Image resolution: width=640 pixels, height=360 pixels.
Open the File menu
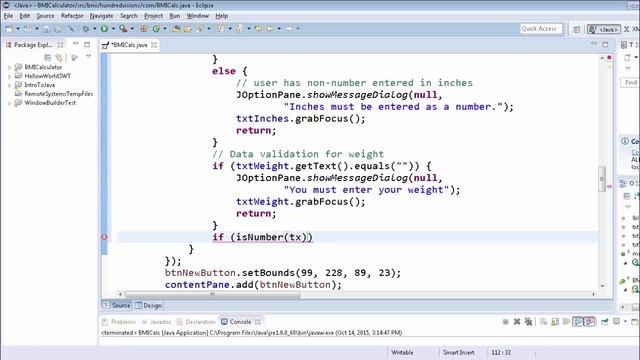click(x=8, y=16)
